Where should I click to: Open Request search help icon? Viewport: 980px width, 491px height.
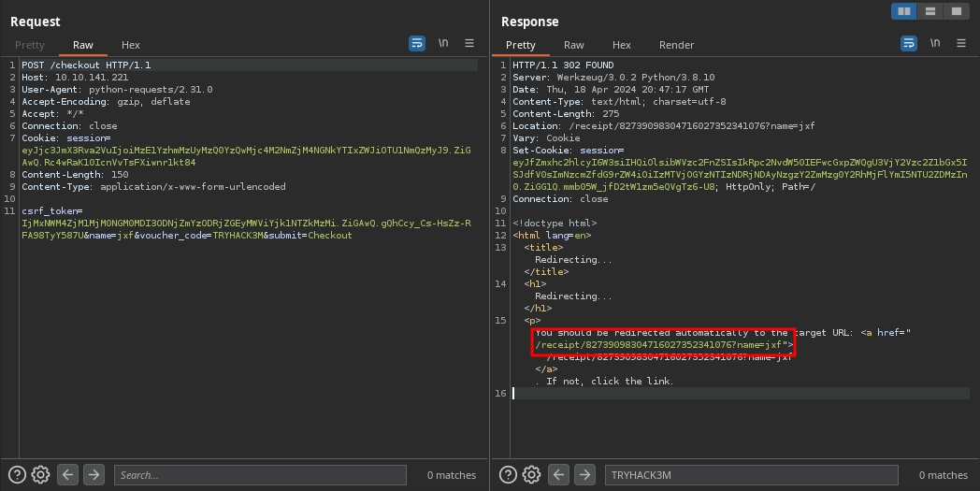tap(16, 475)
